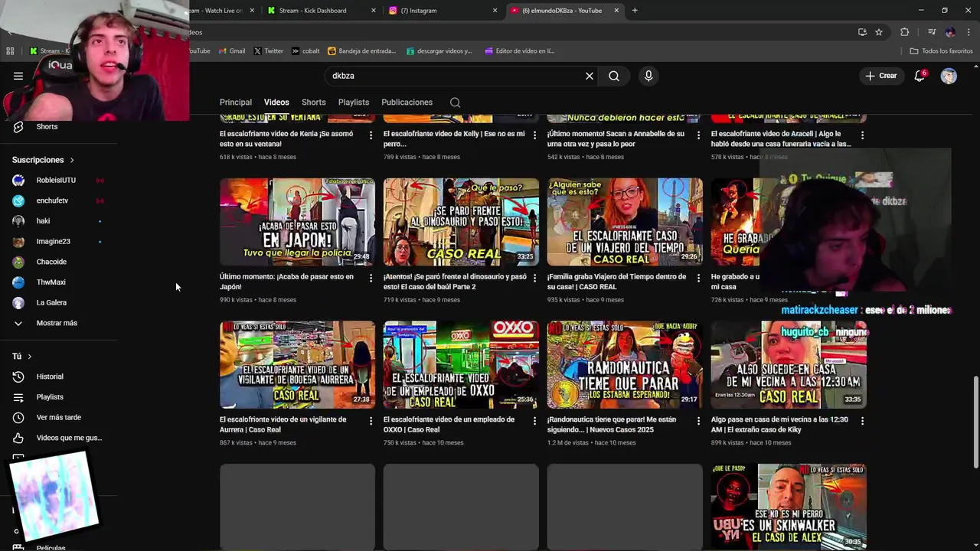Play the Bodega Aurrera video thumbnail

tap(297, 365)
